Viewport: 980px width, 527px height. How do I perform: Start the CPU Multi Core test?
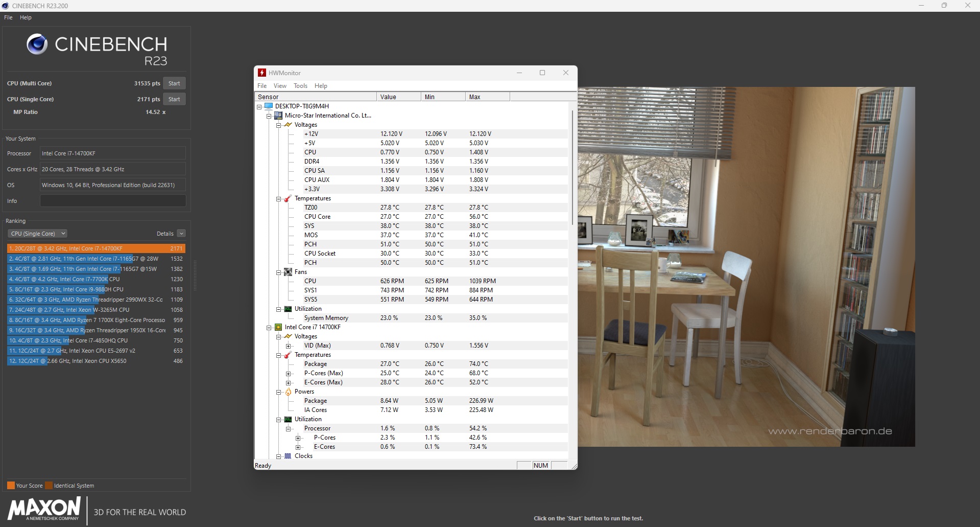tap(174, 83)
